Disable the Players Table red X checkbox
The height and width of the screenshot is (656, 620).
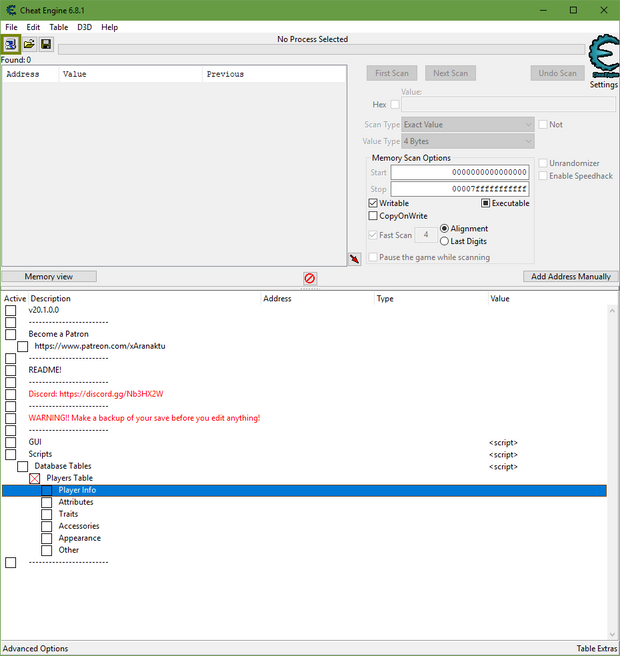(x=35, y=479)
